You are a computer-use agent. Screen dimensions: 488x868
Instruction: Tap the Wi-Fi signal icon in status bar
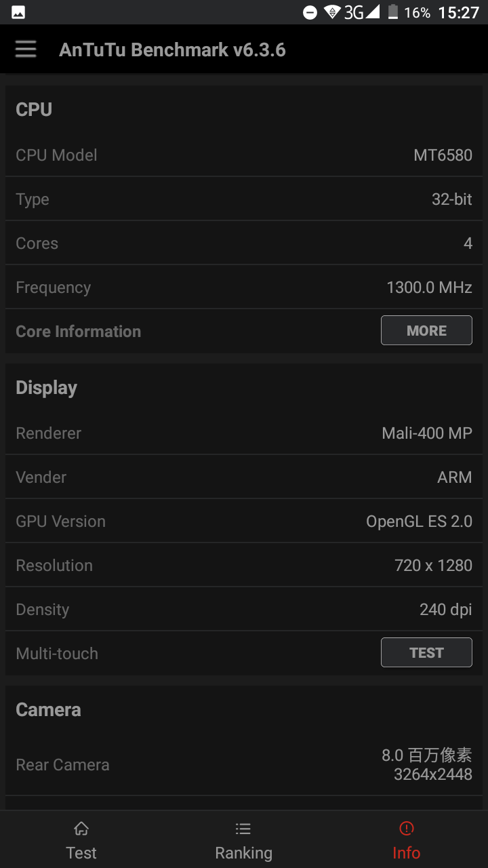pos(332,12)
